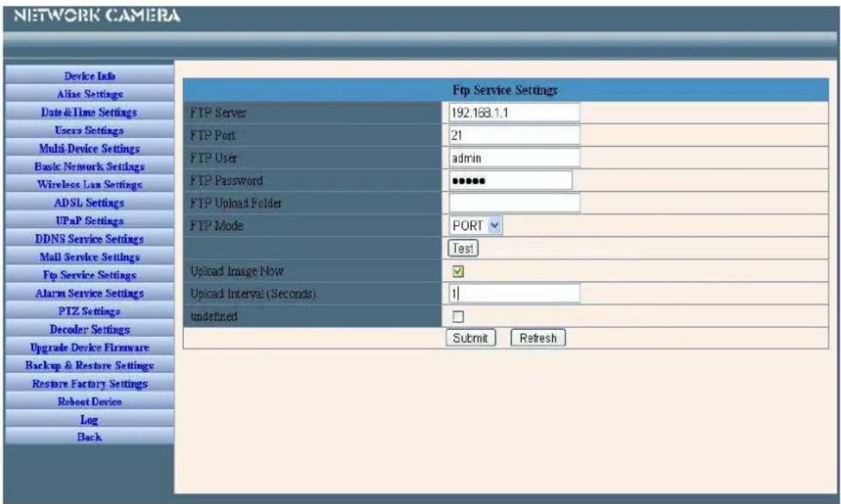The image size is (841, 504).
Task: Click the FTP Upload Folder field
Action: (x=514, y=202)
